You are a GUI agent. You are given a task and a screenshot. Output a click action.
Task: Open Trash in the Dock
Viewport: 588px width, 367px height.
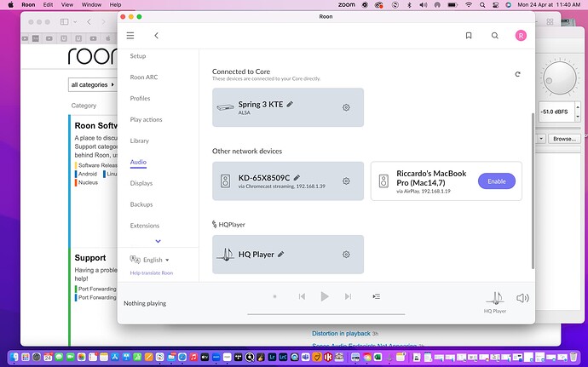pyautogui.click(x=574, y=357)
